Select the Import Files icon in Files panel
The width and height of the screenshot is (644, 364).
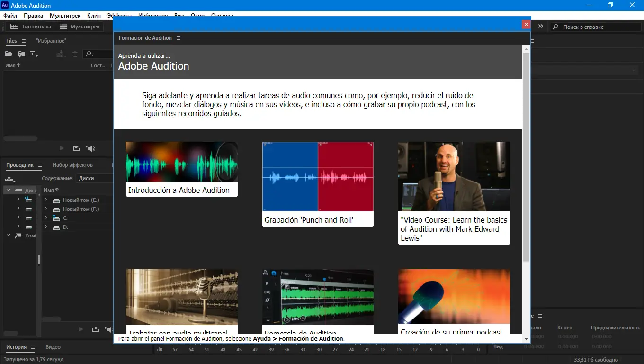21,54
